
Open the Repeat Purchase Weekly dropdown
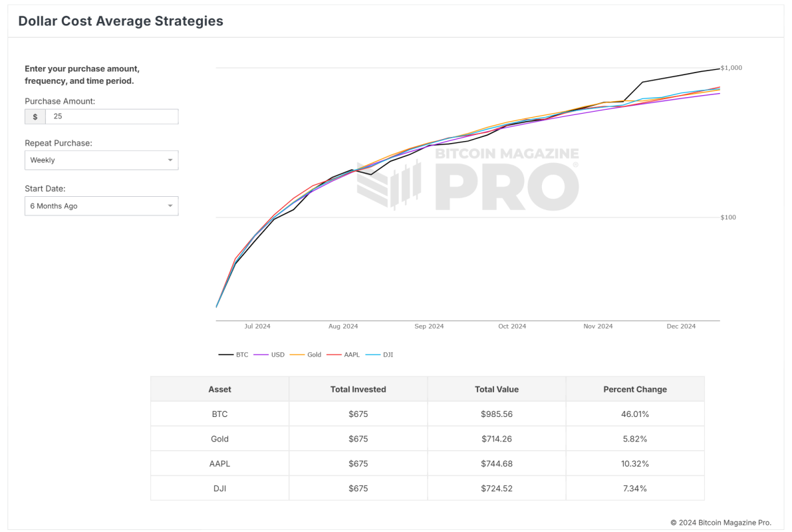click(101, 160)
